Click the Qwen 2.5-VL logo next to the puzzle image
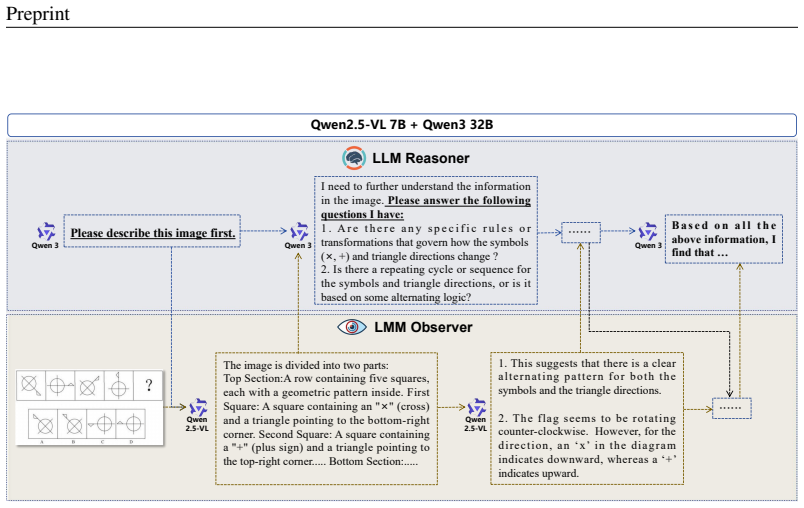Viewport: 804px width, 508px height. pyautogui.click(x=198, y=408)
